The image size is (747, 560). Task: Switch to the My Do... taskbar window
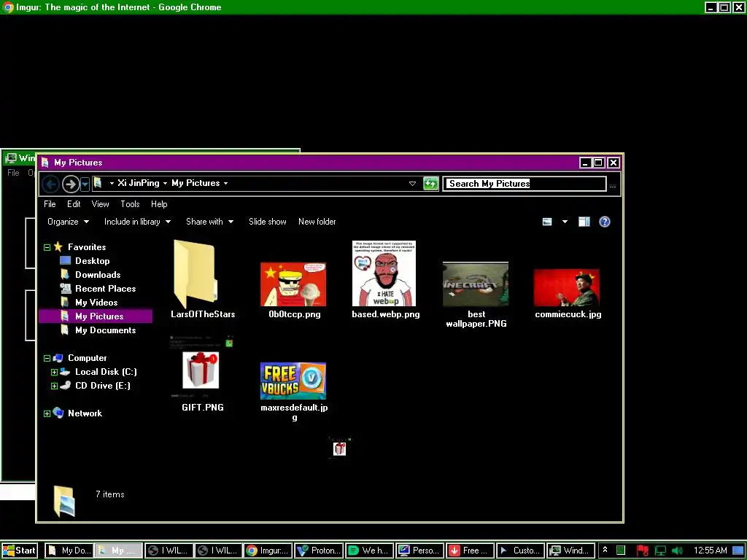point(69,551)
